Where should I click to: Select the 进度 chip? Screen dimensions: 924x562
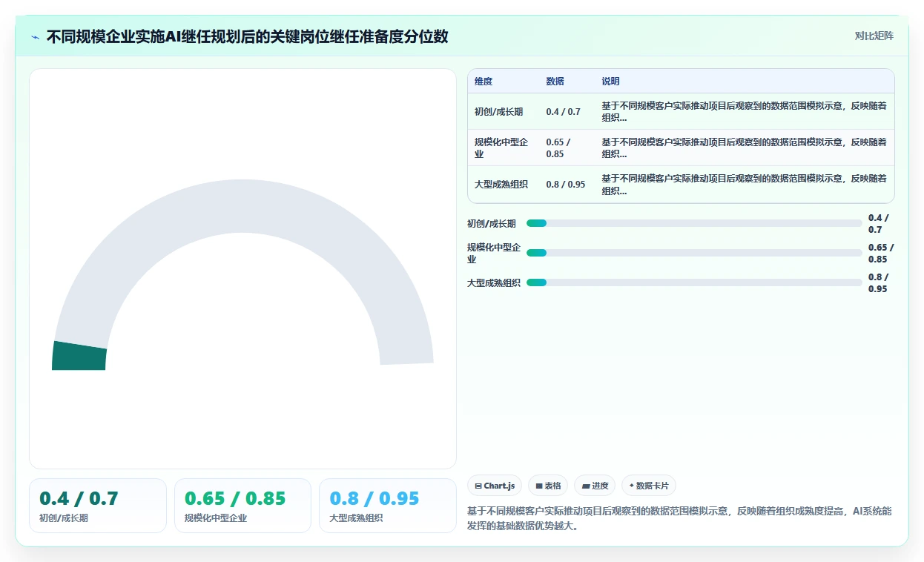595,486
